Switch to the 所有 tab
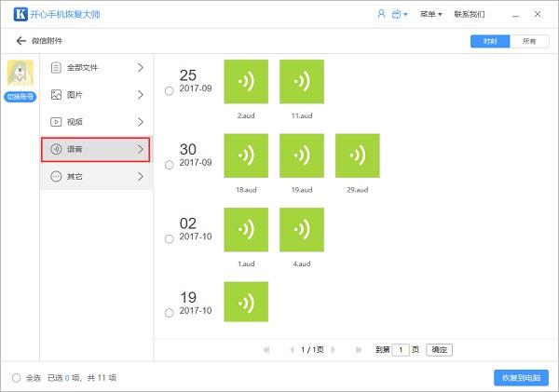The width and height of the screenshot is (559, 392). point(529,41)
